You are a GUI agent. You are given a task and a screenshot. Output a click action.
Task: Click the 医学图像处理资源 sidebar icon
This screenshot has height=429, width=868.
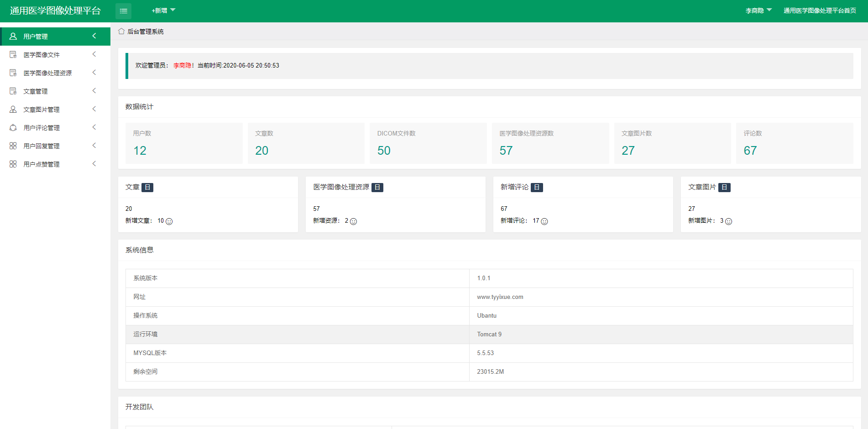(x=13, y=73)
